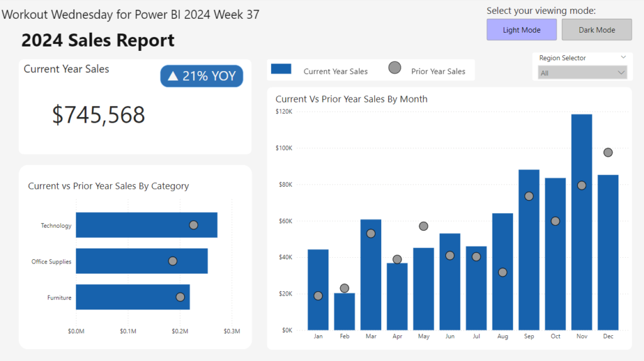
Task: Click the $745,568 sales card value
Action: pos(99,114)
